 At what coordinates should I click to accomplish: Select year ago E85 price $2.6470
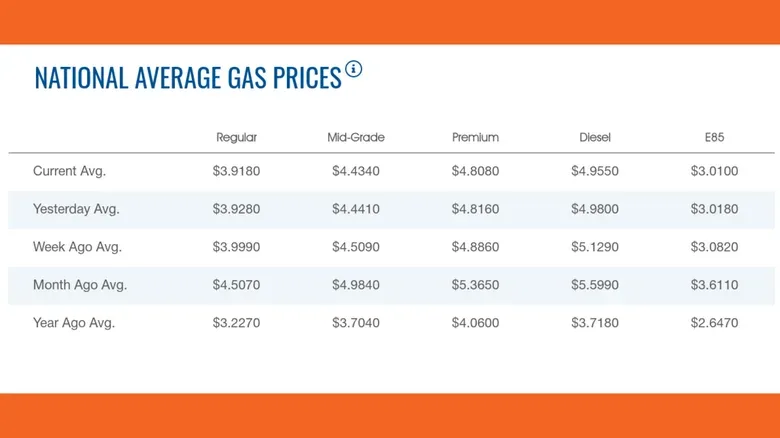tap(714, 323)
